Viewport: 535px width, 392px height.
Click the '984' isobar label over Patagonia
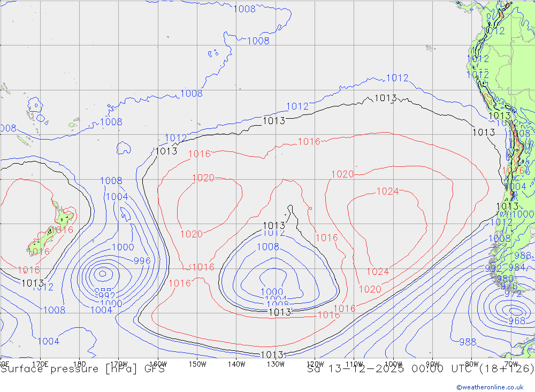tap(517, 267)
